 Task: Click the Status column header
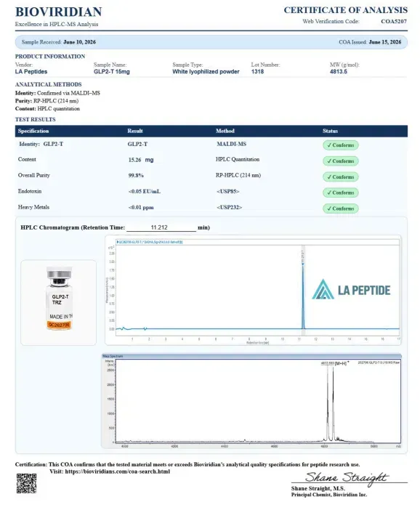click(x=330, y=131)
